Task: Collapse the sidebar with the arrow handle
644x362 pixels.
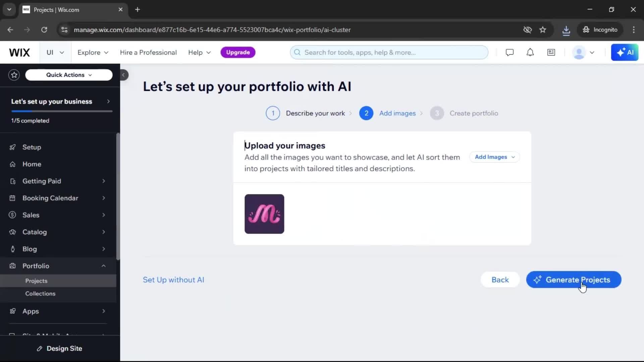Action: [123, 75]
